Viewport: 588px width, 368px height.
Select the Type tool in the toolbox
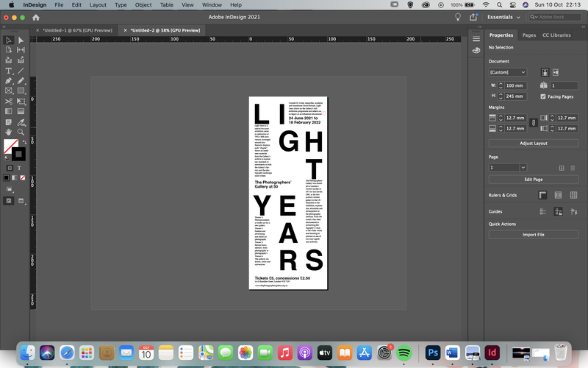click(8, 71)
